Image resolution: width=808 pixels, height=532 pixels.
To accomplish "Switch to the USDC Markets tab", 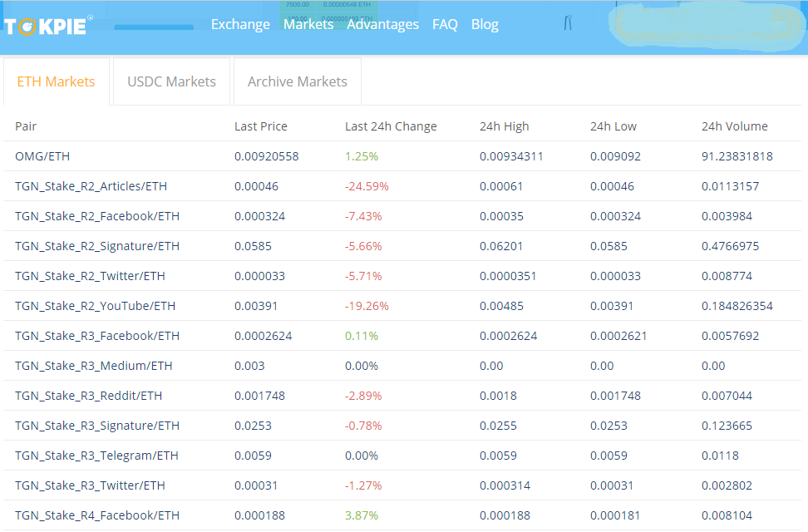I will pos(171,81).
